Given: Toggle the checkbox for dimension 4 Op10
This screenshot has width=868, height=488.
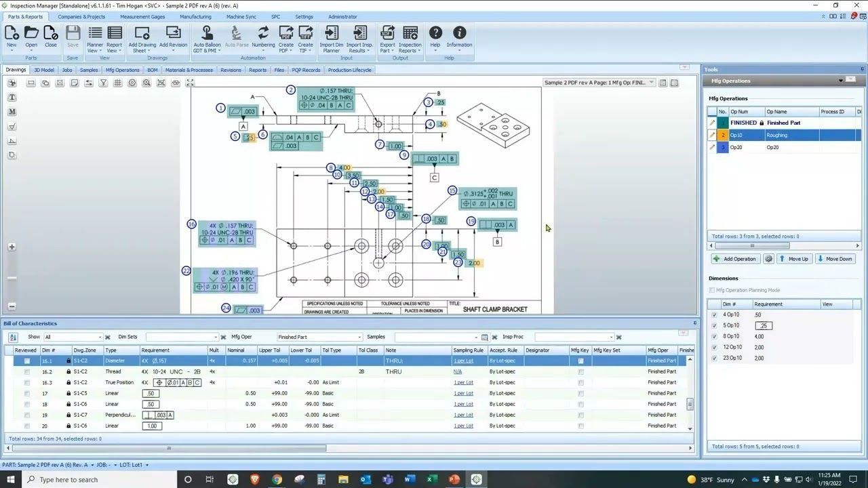Looking at the screenshot, I should [714, 314].
